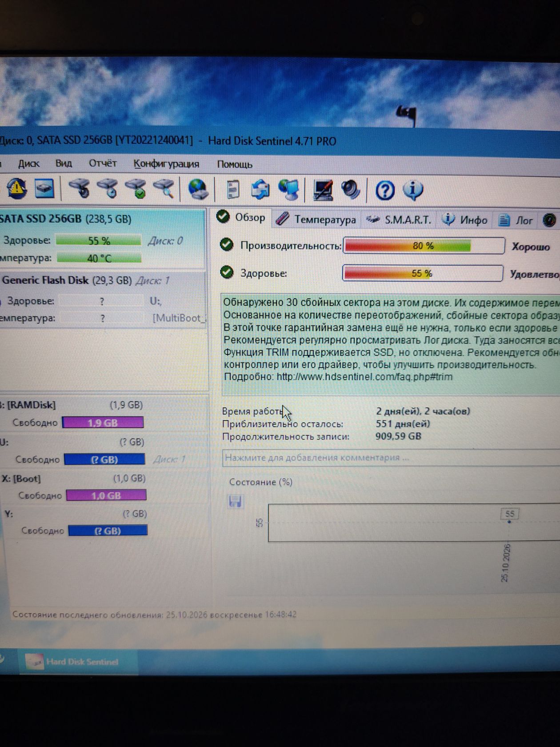Click the Производительность 80 % bar
The width and height of the screenshot is (560, 747).
click(x=424, y=246)
